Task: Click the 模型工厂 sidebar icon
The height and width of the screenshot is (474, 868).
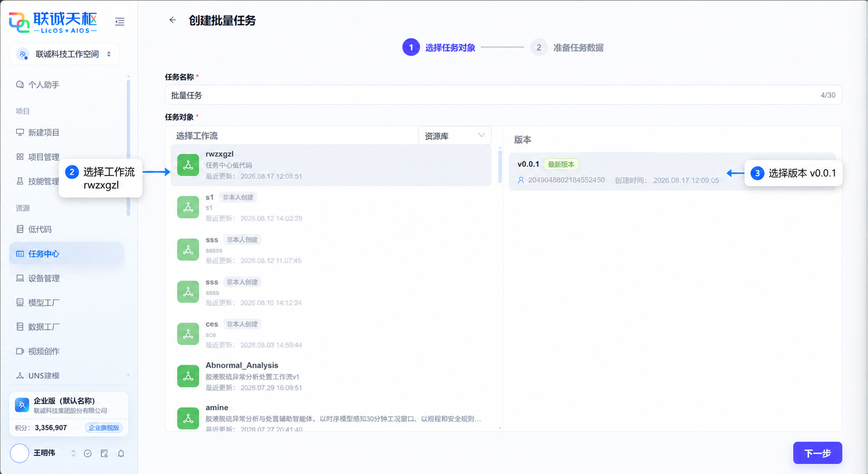Action: (x=20, y=302)
